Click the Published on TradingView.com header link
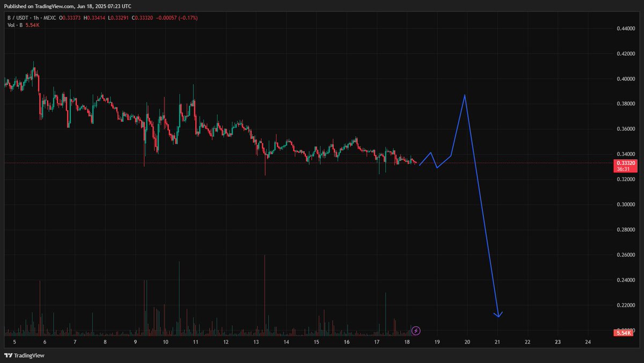 (67, 6)
